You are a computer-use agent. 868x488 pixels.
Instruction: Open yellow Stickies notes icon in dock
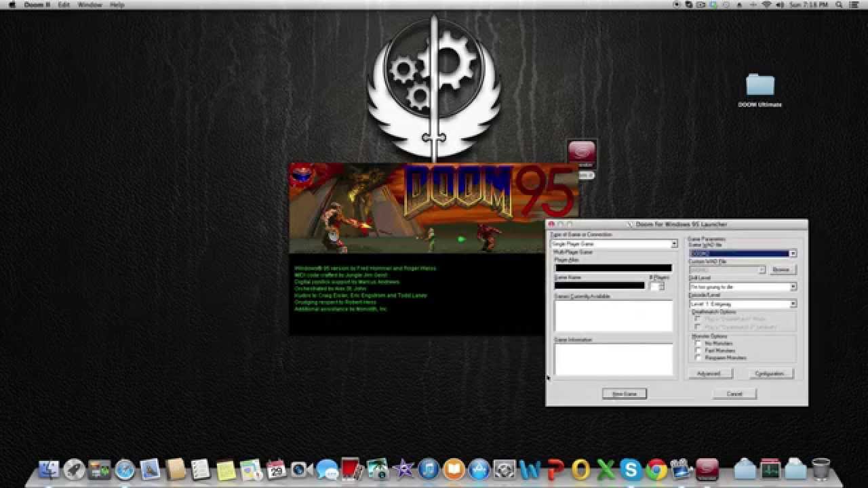click(x=226, y=469)
